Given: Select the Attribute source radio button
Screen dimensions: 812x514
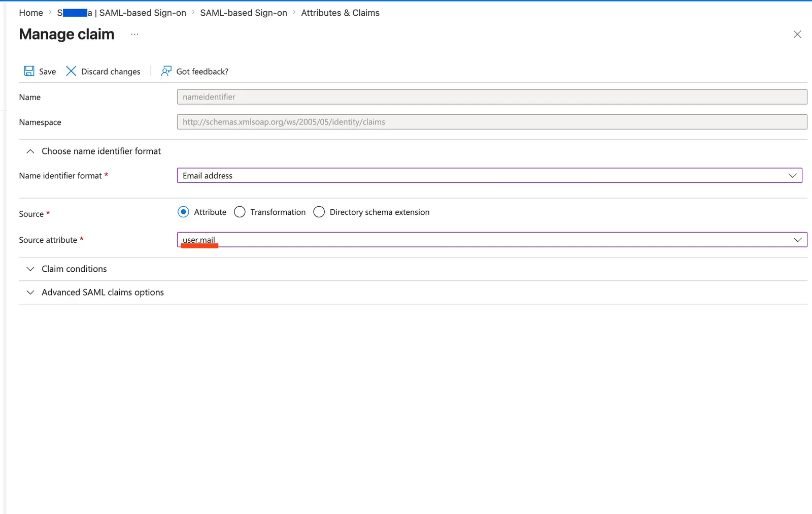Looking at the screenshot, I should click(183, 212).
